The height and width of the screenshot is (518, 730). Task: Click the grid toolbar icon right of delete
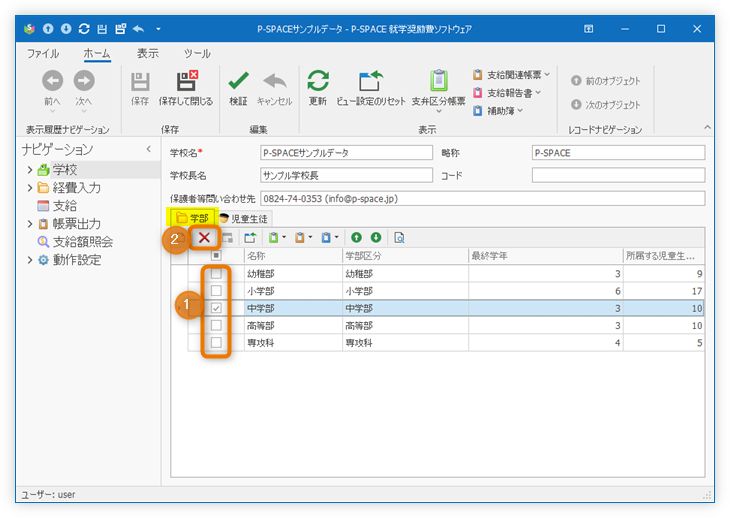tap(228, 238)
